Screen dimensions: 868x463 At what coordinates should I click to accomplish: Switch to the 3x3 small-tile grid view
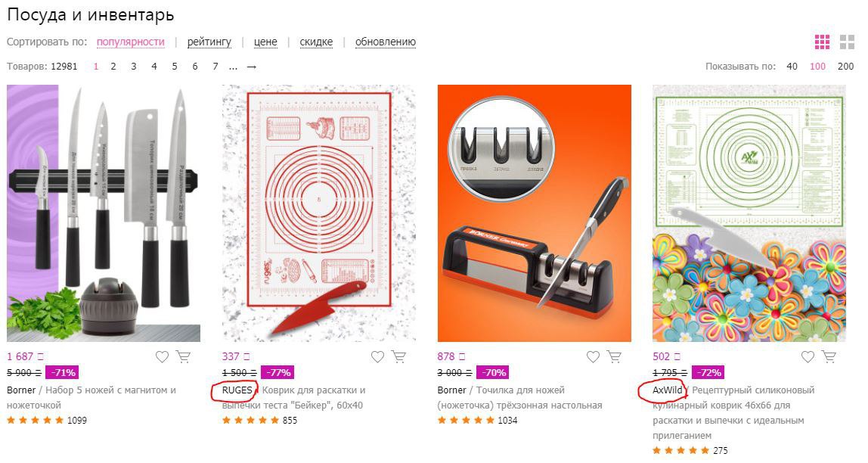pyautogui.click(x=822, y=42)
